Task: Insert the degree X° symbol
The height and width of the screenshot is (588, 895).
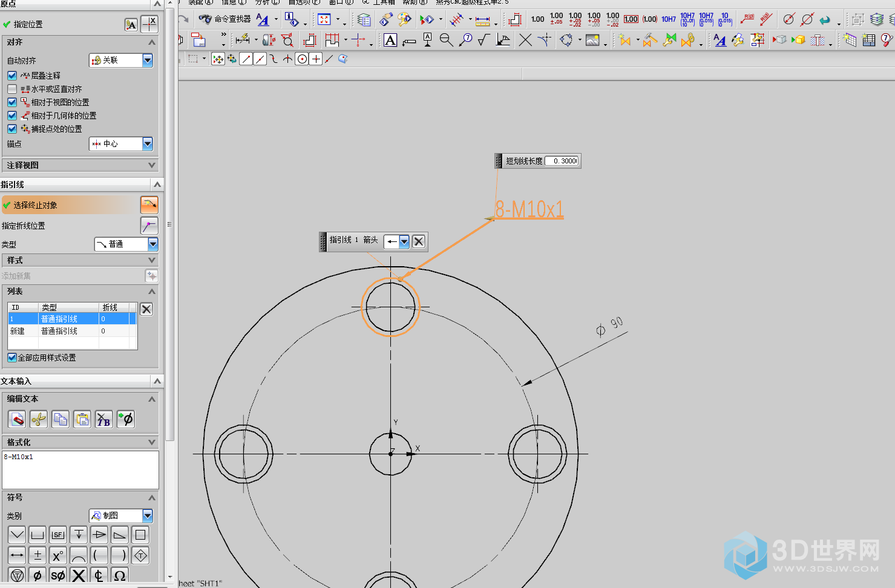Action: click(x=58, y=555)
